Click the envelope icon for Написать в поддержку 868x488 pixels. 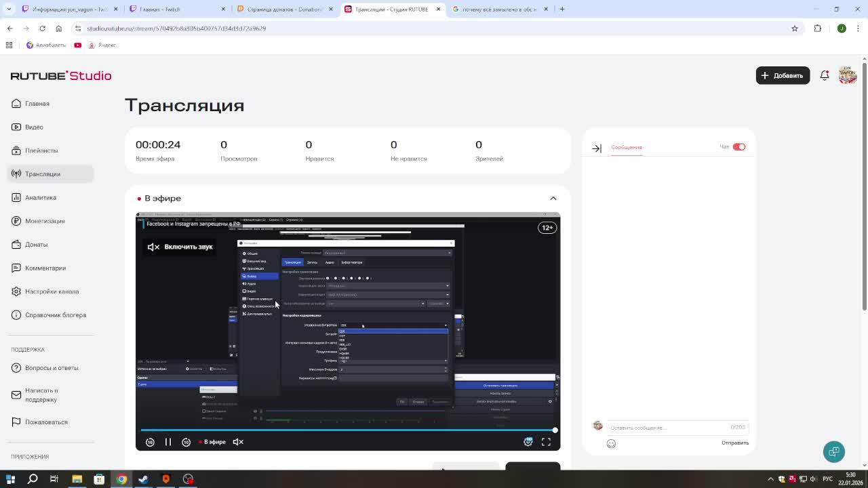pos(16,395)
